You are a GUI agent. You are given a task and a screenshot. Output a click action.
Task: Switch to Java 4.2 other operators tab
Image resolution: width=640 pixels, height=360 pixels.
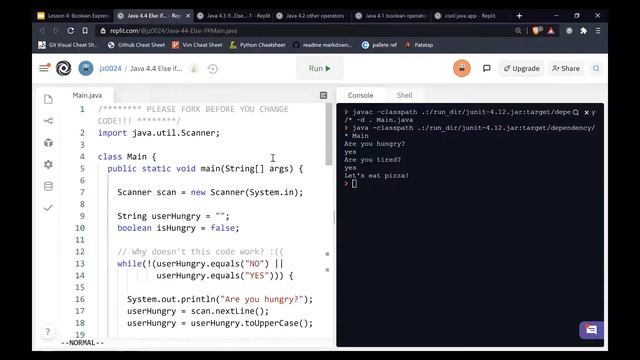pos(311,16)
